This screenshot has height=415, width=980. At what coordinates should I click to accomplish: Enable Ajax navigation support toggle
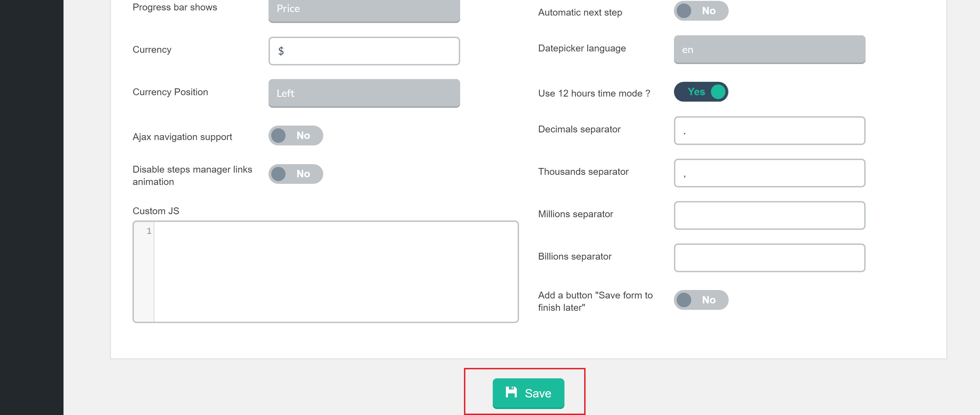(296, 135)
